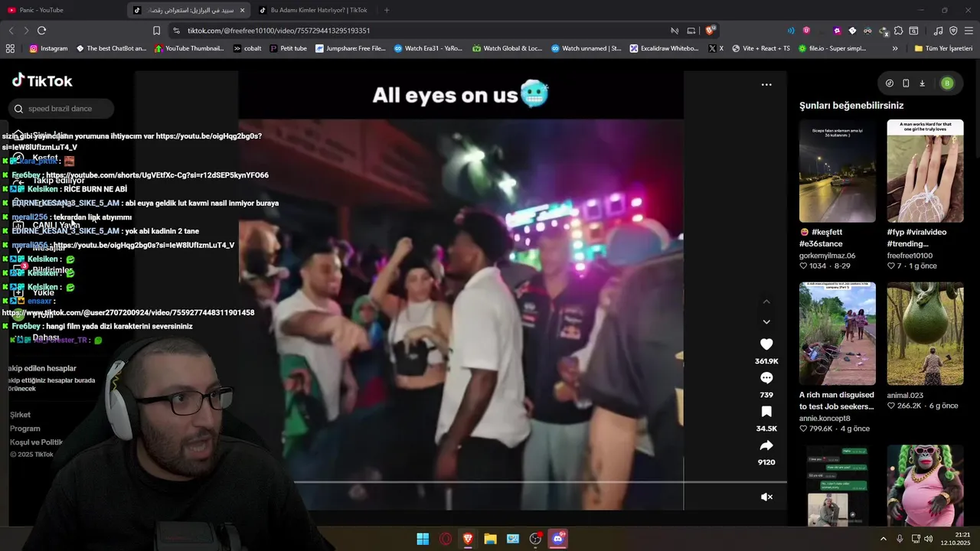
Task: Click the download app icon in TikTok header
Action: click(x=922, y=83)
